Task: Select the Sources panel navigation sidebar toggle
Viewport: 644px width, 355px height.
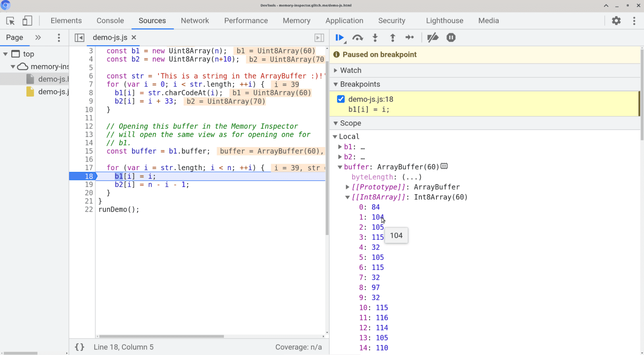Action: point(79,37)
